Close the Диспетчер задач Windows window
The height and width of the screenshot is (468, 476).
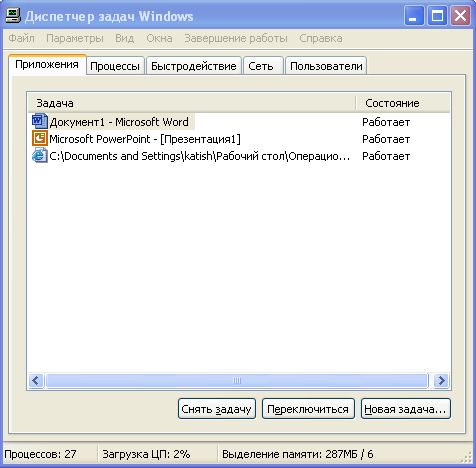point(460,16)
